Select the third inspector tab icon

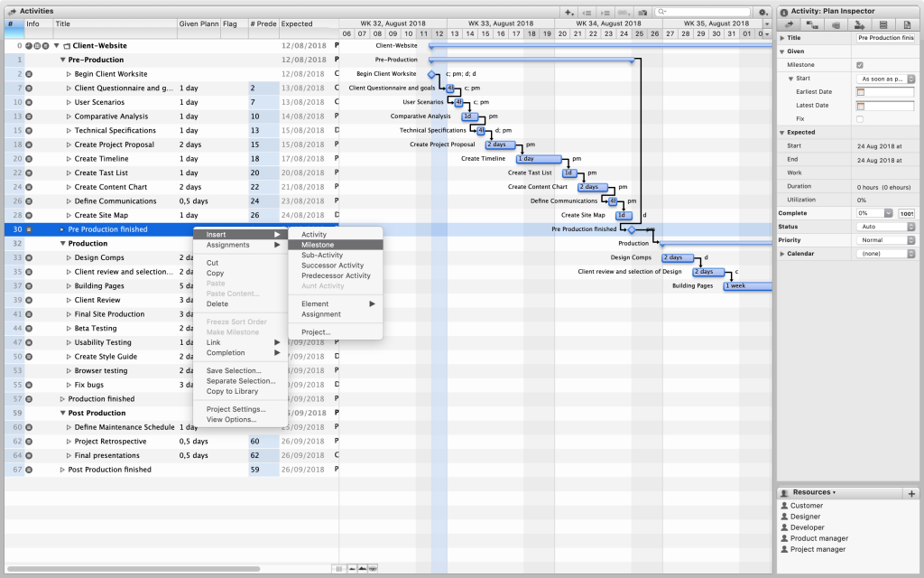[x=836, y=24]
